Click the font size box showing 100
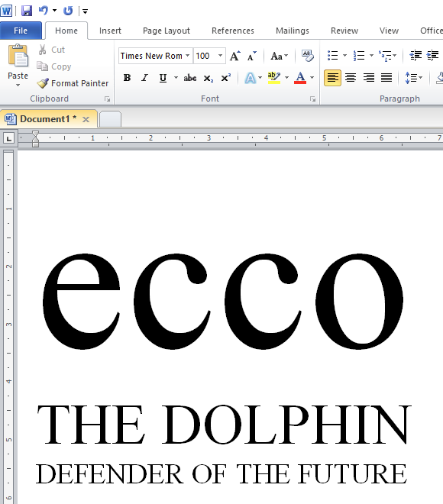The width and height of the screenshot is (443, 504). tap(205, 56)
